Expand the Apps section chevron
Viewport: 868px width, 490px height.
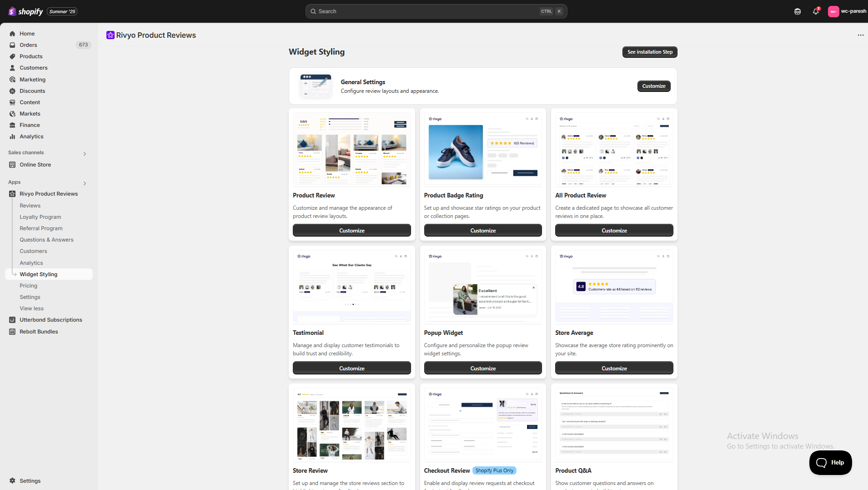85,183
